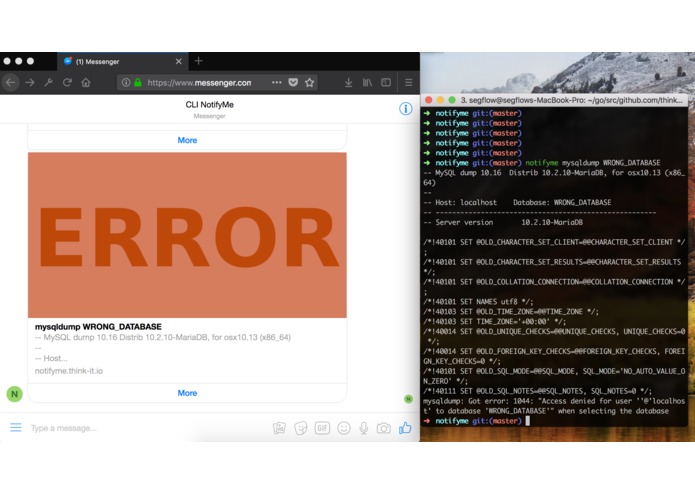Click the green N sender avatar
Screen dimensions: 695x494
15,393
